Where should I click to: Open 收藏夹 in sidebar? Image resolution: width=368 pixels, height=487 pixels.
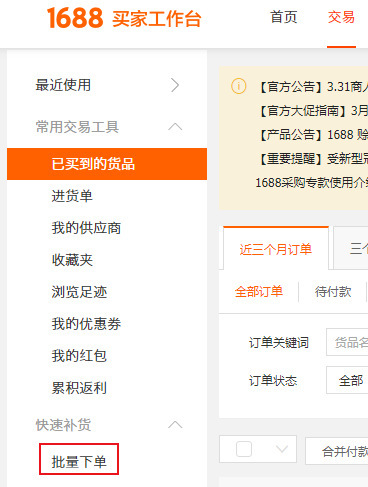(72, 260)
